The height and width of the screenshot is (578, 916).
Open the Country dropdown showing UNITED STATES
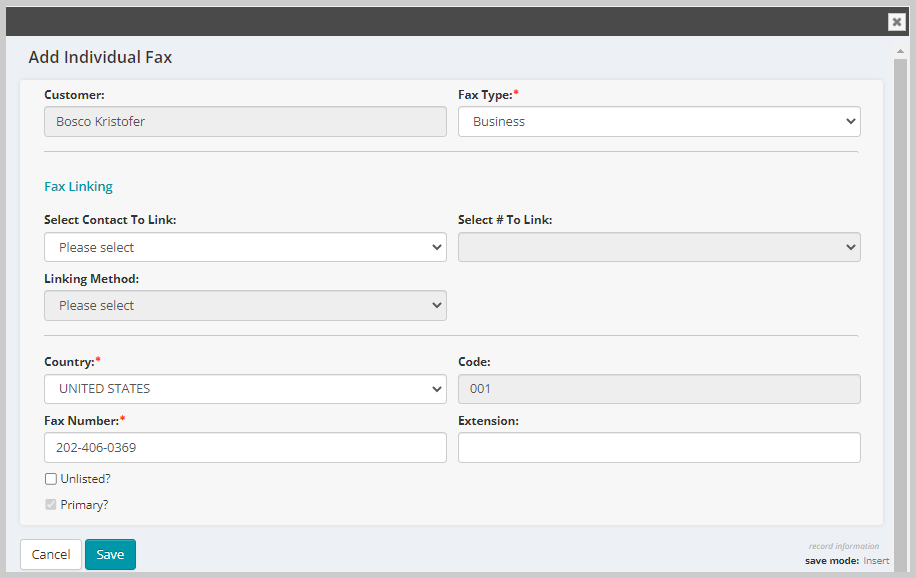point(245,389)
